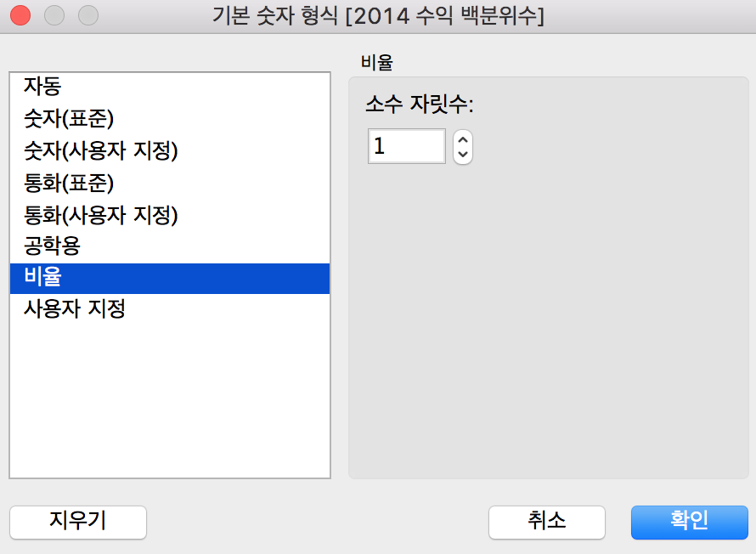Click the grayed-out zoom window button
756x554 pixels.
click(x=88, y=15)
